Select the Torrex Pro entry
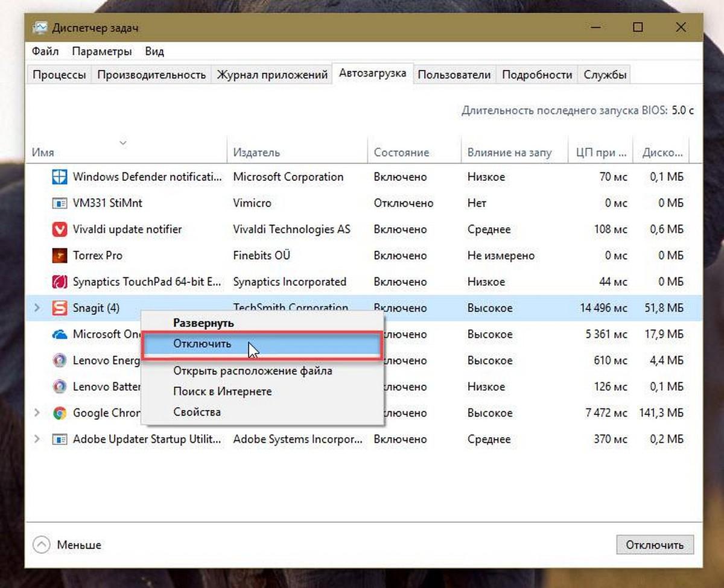 tap(97, 256)
